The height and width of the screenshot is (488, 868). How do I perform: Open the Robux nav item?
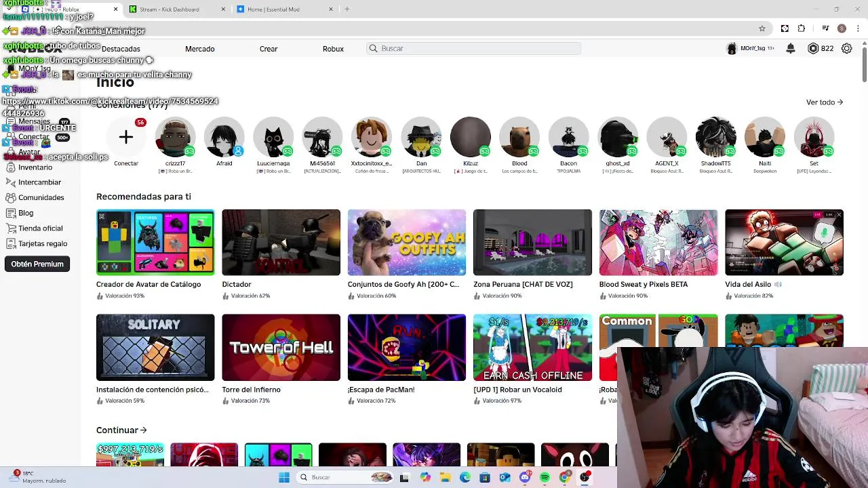[x=333, y=49]
